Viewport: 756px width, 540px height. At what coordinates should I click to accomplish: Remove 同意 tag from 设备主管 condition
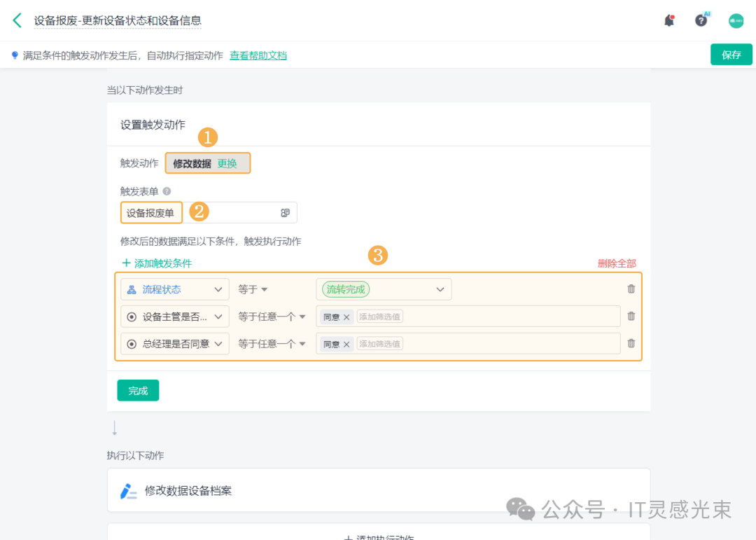[x=346, y=317]
